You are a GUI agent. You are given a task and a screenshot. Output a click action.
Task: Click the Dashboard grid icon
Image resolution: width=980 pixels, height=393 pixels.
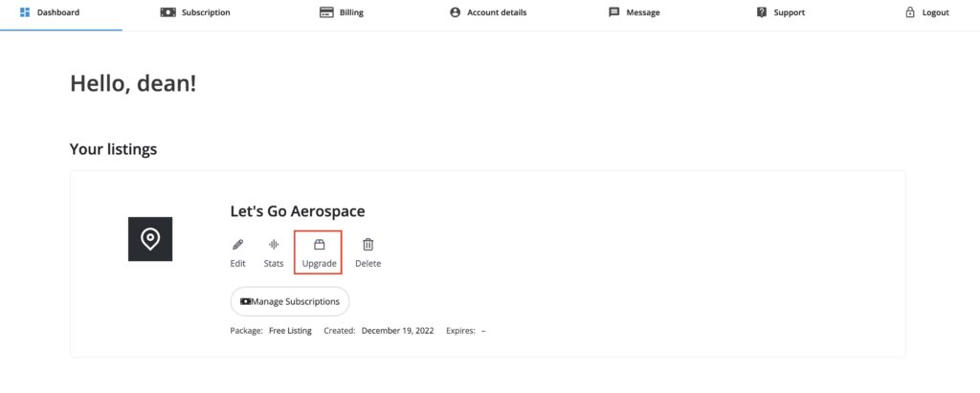pos(25,12)
